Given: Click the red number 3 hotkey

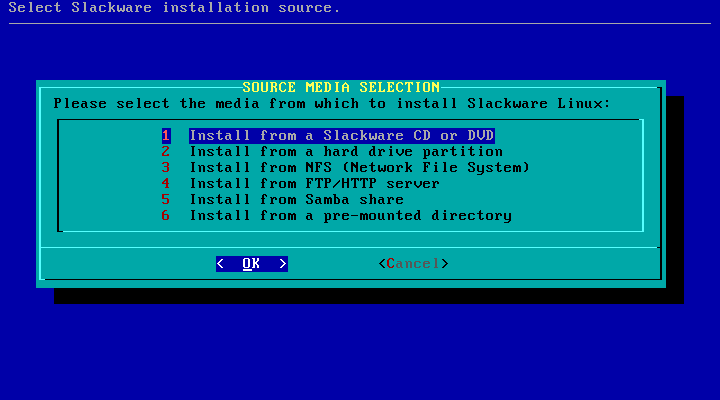Looking at the screenshot, I should [x=166, y=168].
